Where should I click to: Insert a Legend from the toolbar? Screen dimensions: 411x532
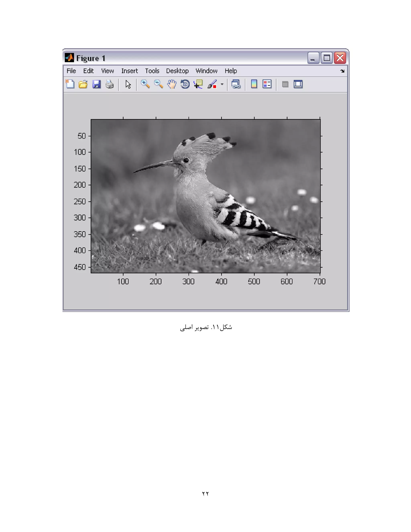point(267,84)
